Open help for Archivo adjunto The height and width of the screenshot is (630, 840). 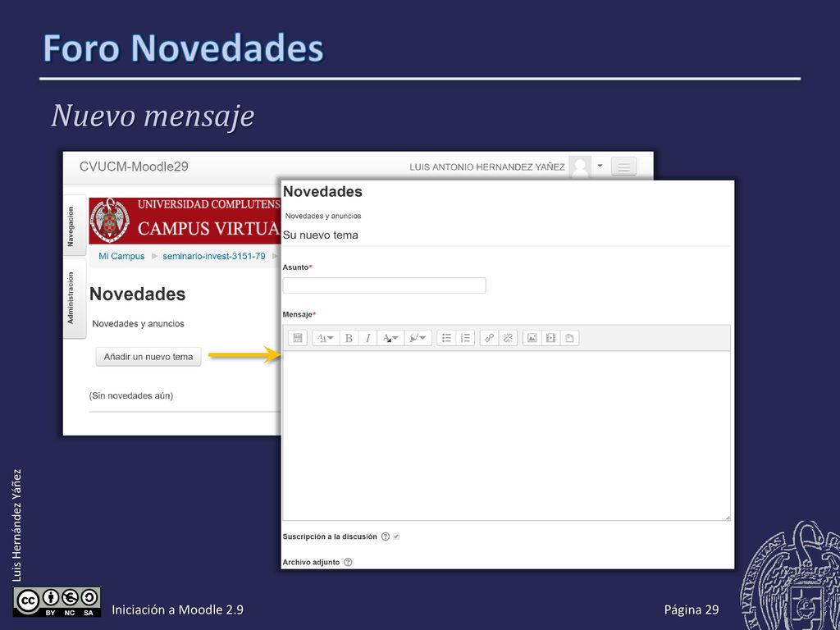(x=348, y=562)
